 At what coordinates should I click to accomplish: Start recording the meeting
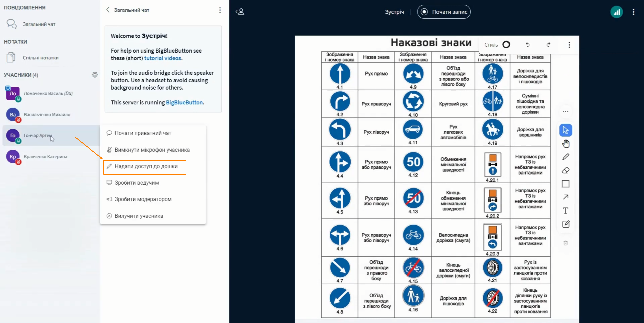(x=444, y=12)
